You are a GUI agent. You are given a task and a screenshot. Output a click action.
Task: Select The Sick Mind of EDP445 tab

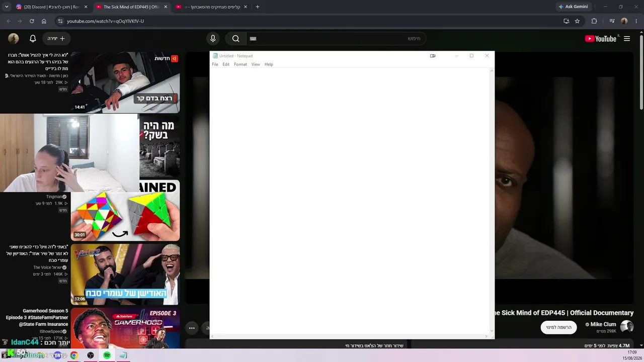132,7
